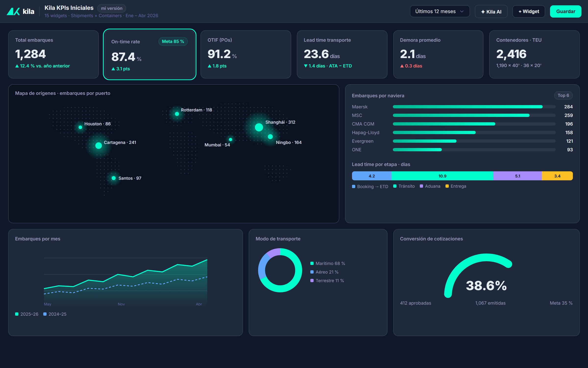Click the Meta 85 % tag
588x368 pixels.
point(173,41)
